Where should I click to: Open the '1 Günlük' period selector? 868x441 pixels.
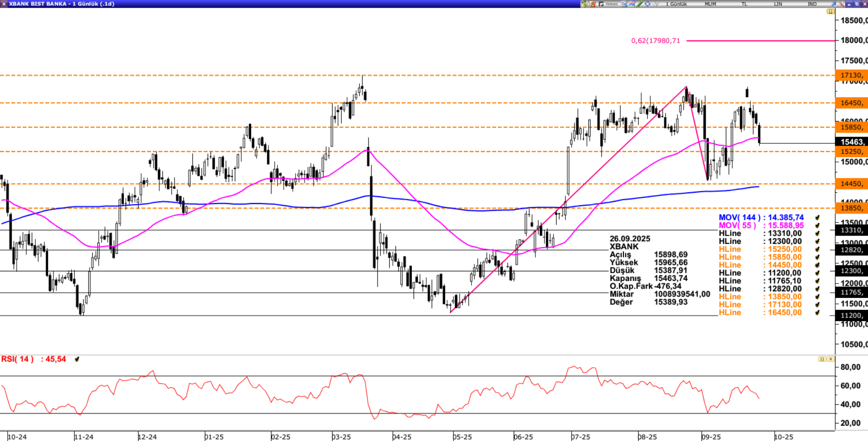pos(676,4)
